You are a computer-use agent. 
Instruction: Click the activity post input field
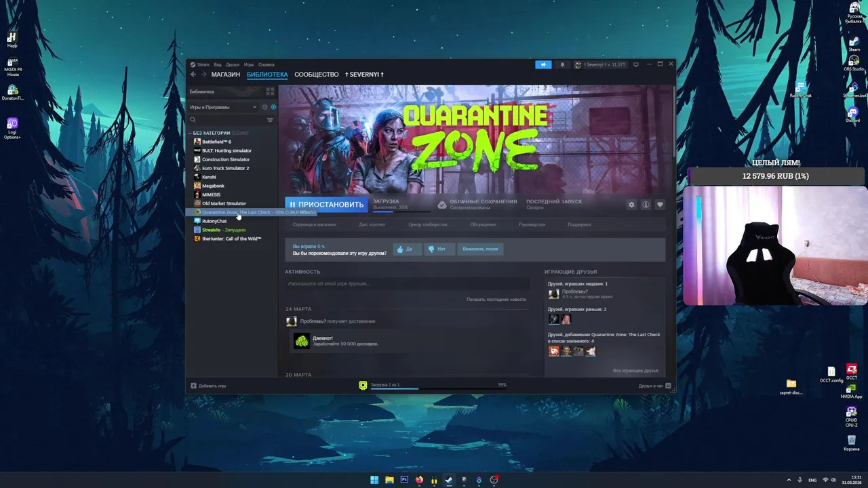click(408, 283)
